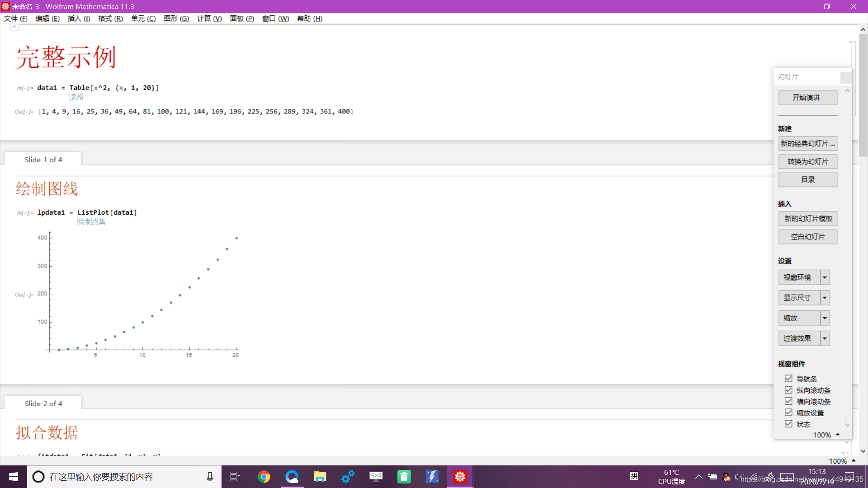Click the add cell plus icon at top

(14, 27)
